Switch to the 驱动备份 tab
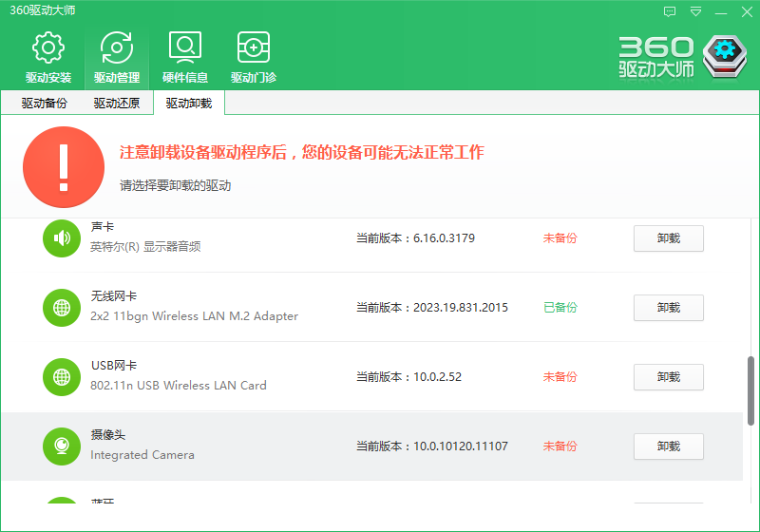760x532 pixels. pos(44,104)
